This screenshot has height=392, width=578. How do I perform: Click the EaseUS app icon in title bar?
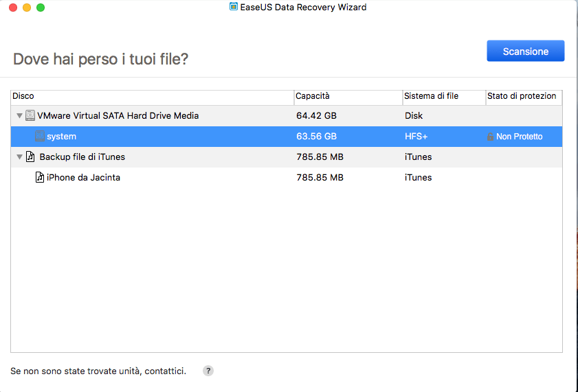[234, 7]
